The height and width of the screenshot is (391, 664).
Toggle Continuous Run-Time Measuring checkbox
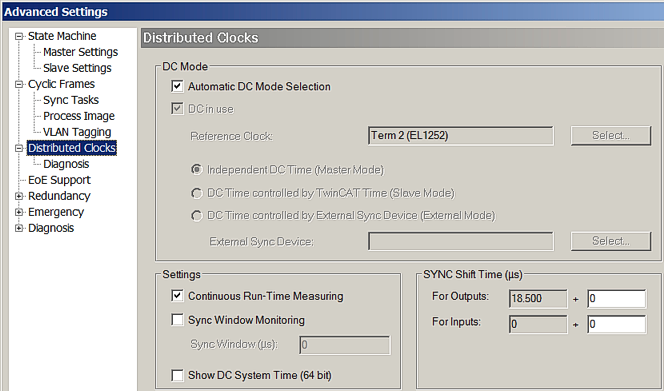click(x=177, y=296)
